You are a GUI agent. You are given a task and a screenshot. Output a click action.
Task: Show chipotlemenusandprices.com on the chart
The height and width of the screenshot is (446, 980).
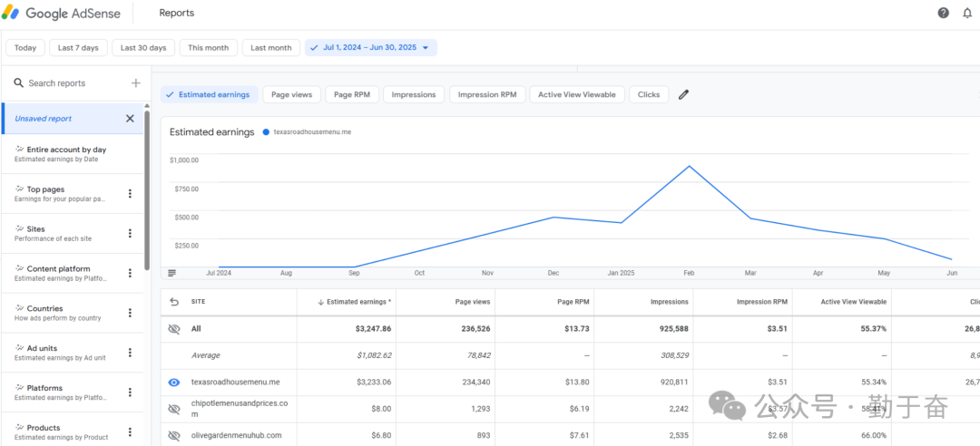pyautogui.click(x=174, y=409)
